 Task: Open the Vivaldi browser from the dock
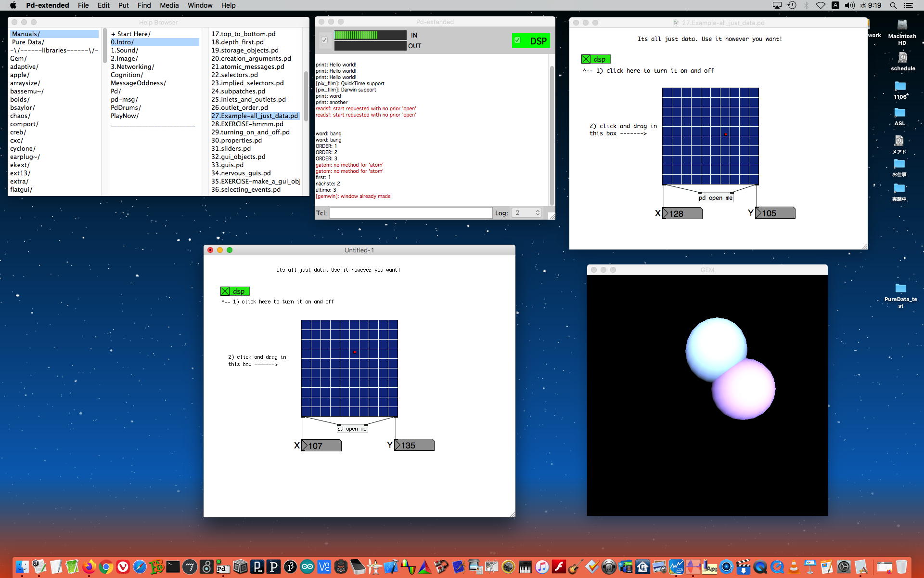click(x=123, y=567)
